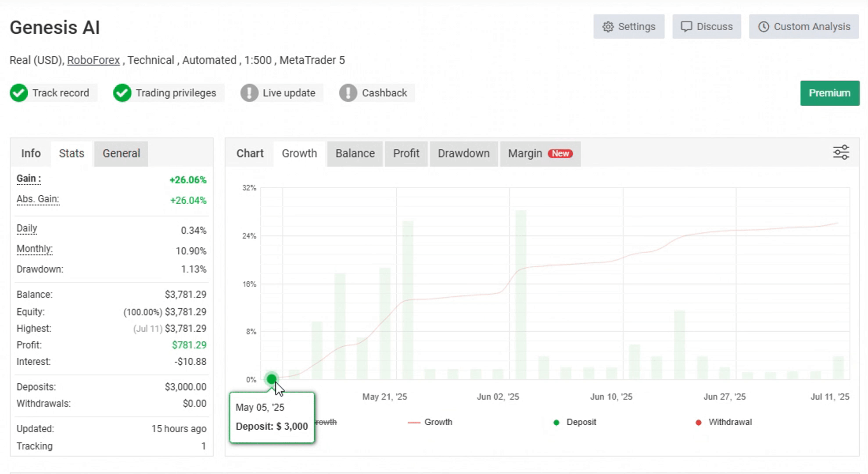
Task: Click the Cashback exclamation icon
Action: point(348,93)
